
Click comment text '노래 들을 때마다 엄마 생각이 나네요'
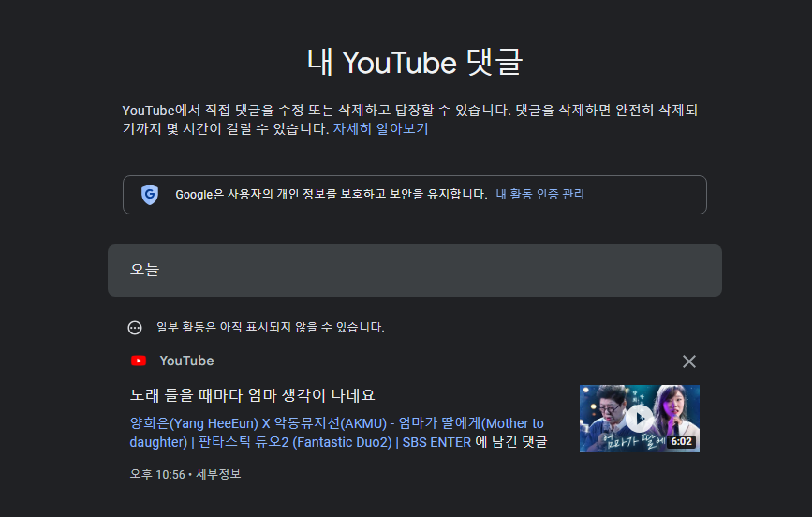(x=252, y=395)
